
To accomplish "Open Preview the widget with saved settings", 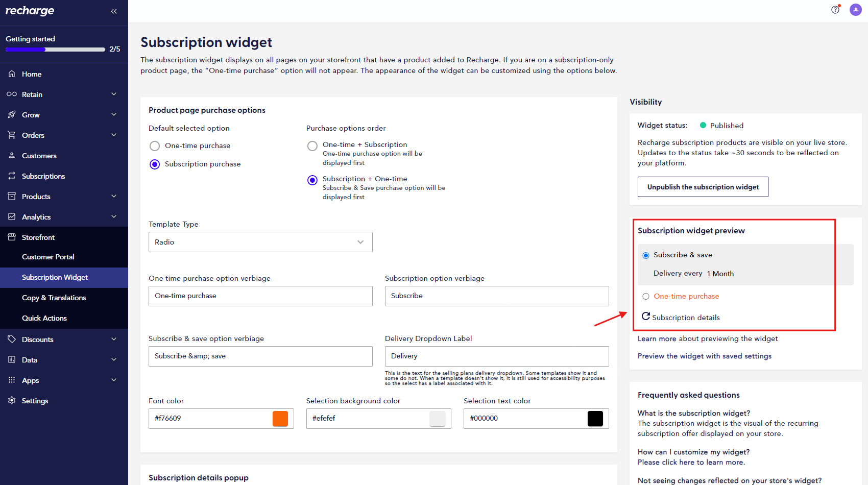I will (704, 356).
